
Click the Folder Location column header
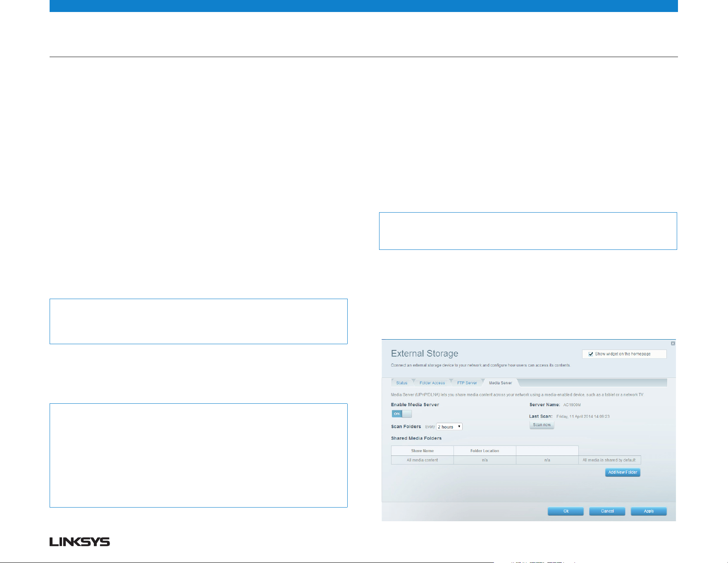point(485,451)
